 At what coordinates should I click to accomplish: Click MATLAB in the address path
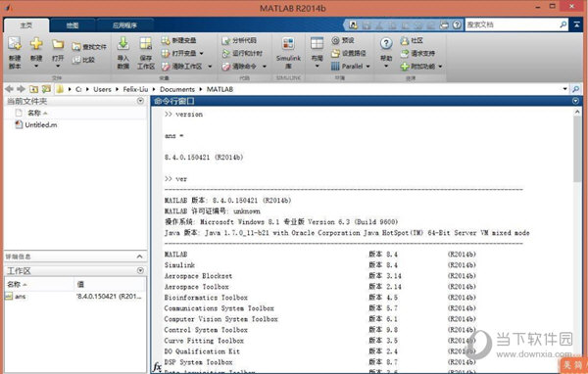coord(220,89)
